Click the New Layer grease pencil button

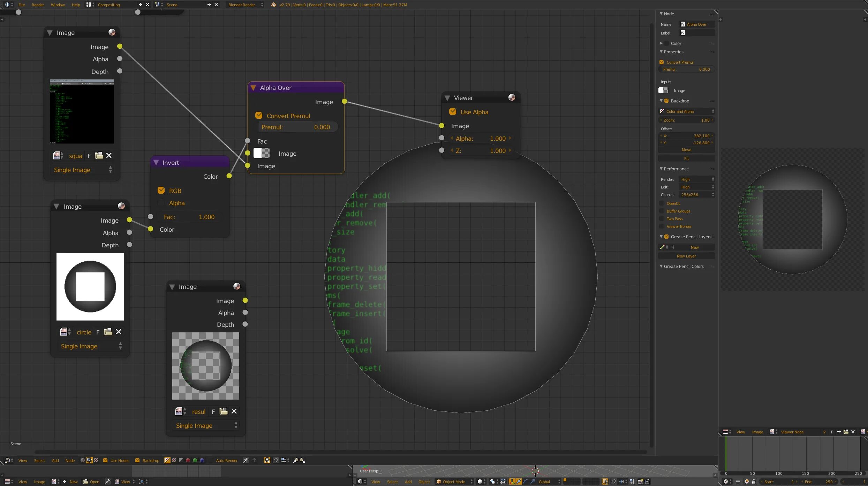click(686, 256)
